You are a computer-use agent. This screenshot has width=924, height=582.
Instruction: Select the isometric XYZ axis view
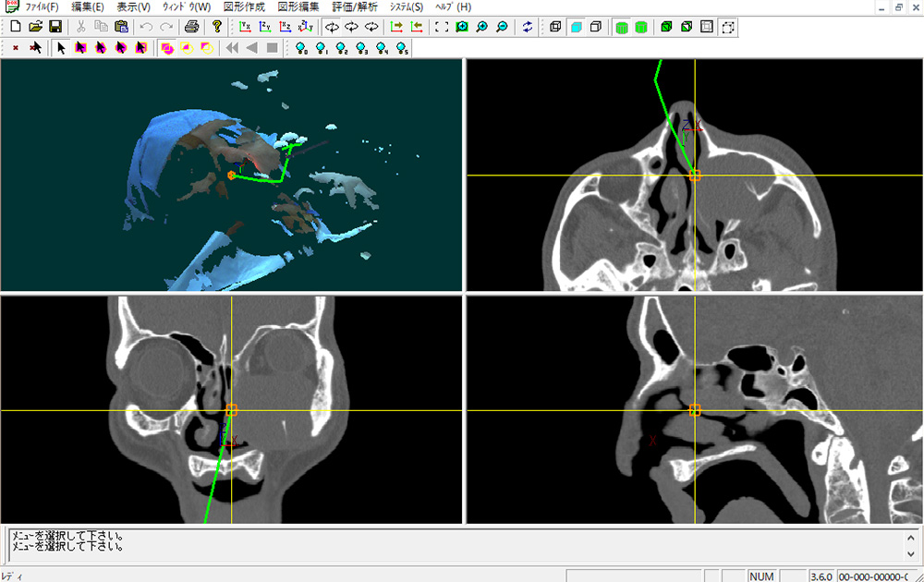coord(305,27)
